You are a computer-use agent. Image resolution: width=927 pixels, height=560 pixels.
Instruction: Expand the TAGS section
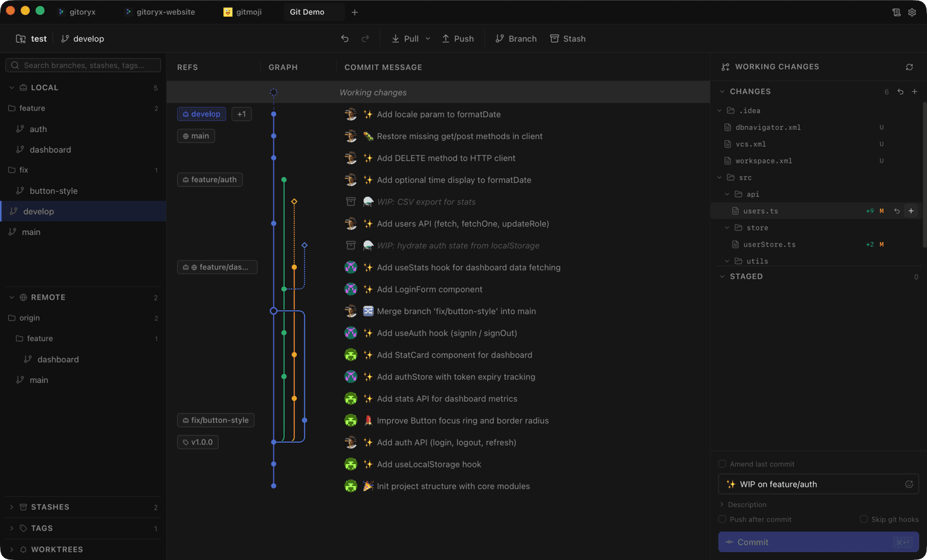pos(12,528)
